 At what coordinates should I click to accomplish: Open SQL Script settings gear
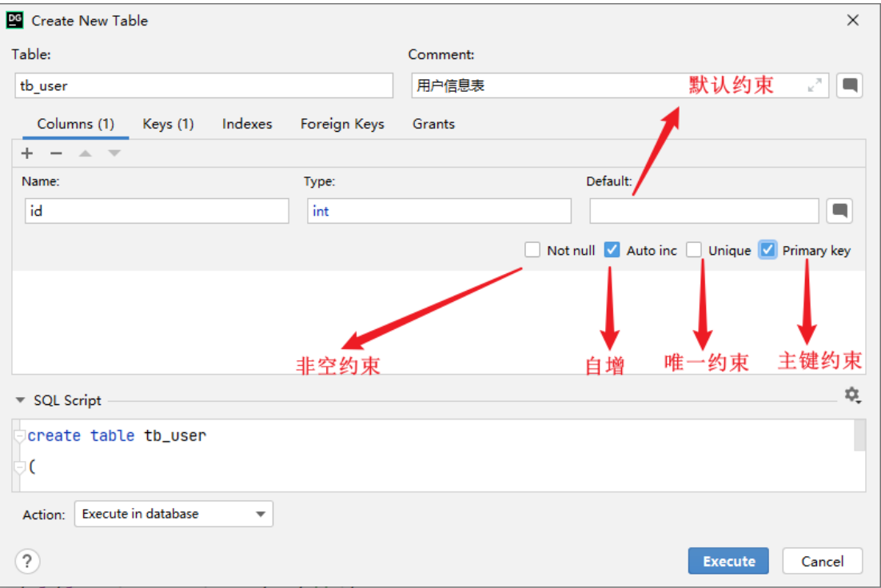[x=852, y=395]
